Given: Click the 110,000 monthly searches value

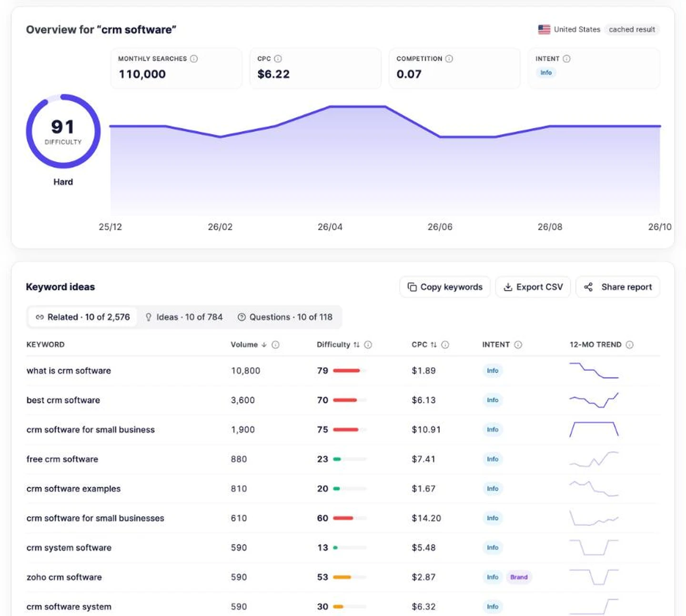Looking at the screenshot, I should (142, 74).
